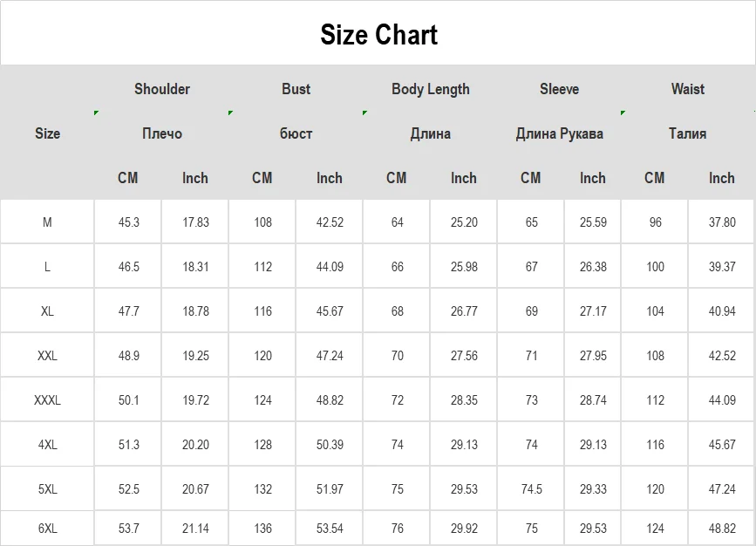Click green triangle marker in Плечо cell
The width and height of the screenshot is (756, 546).
(x=97, y=113)
